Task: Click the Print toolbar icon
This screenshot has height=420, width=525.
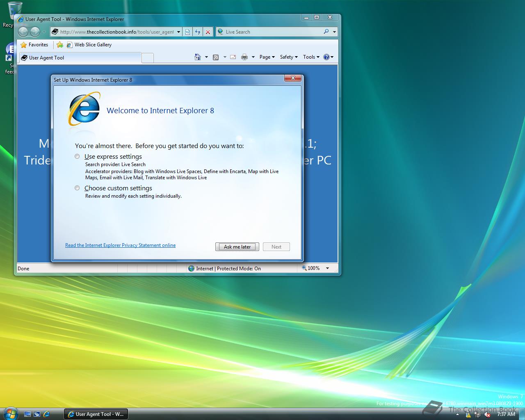Action: click(x=244, y=57)
